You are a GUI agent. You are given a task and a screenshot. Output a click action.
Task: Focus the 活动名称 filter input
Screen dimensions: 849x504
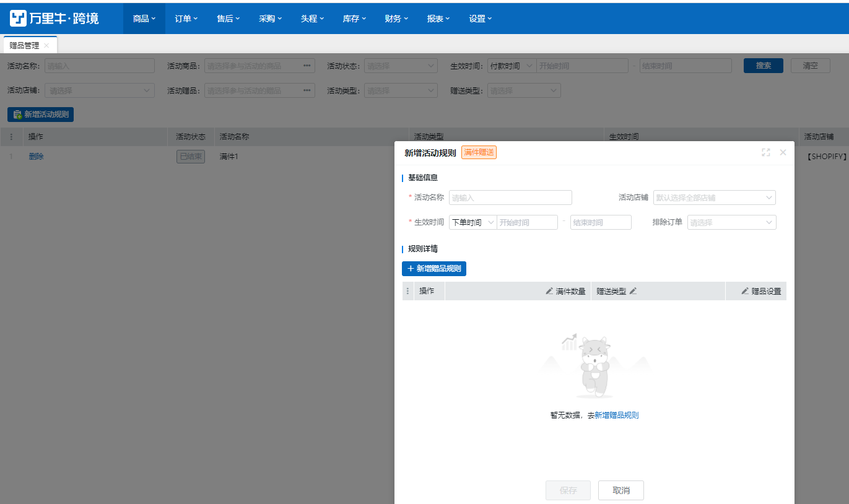click(x=100, y=66)
